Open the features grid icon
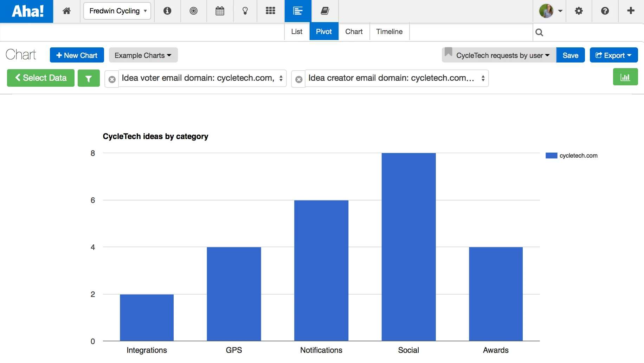Image resolution: width=644 pixels, height=363 pixels. point(270,11)
